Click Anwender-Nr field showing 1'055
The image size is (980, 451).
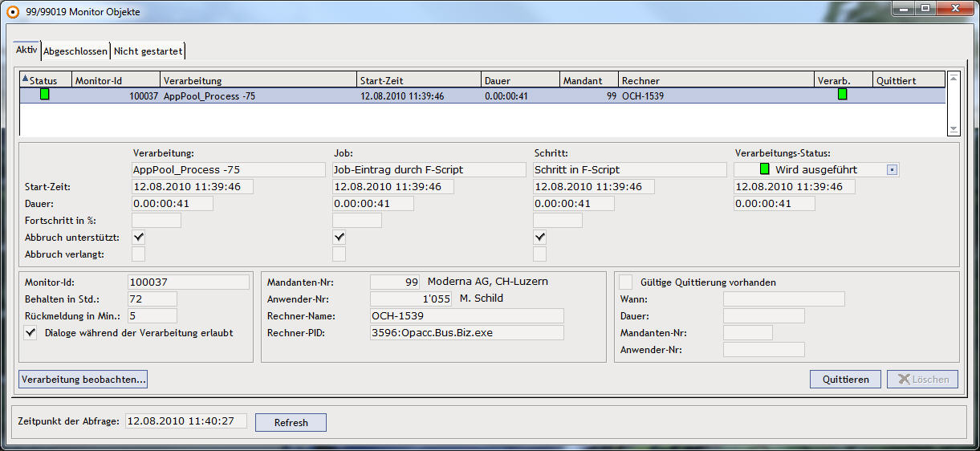click(411, 299)
